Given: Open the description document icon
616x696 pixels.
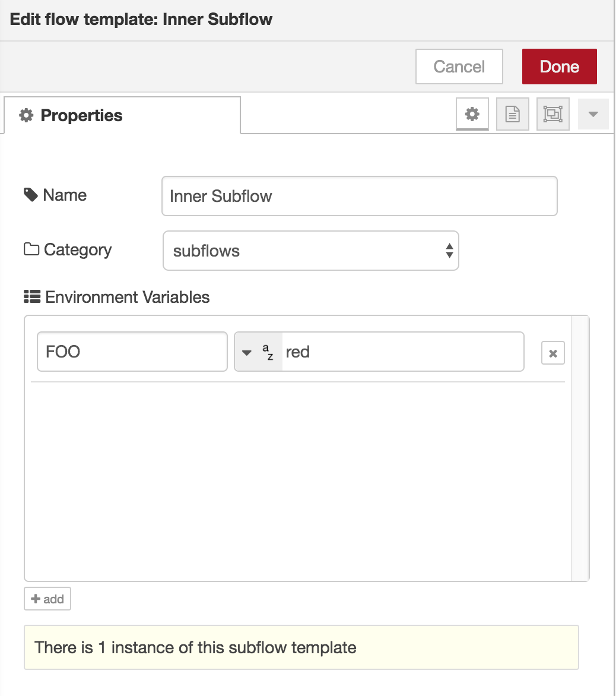Looking at the screenshot, I should [x=512, y=114].
